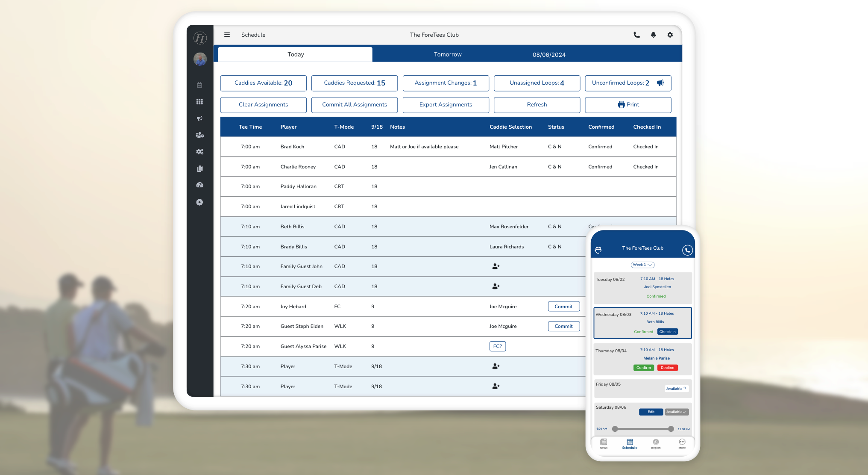Confirm Melanie Parise's loop on Thursday 08/04
Viewport: 868px width, 475px height.
click(643, 367)
